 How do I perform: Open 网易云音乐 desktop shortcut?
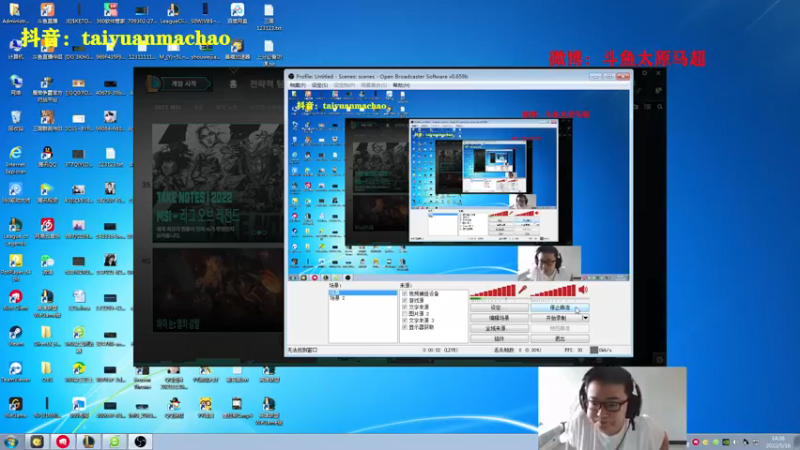pos(47,229)
